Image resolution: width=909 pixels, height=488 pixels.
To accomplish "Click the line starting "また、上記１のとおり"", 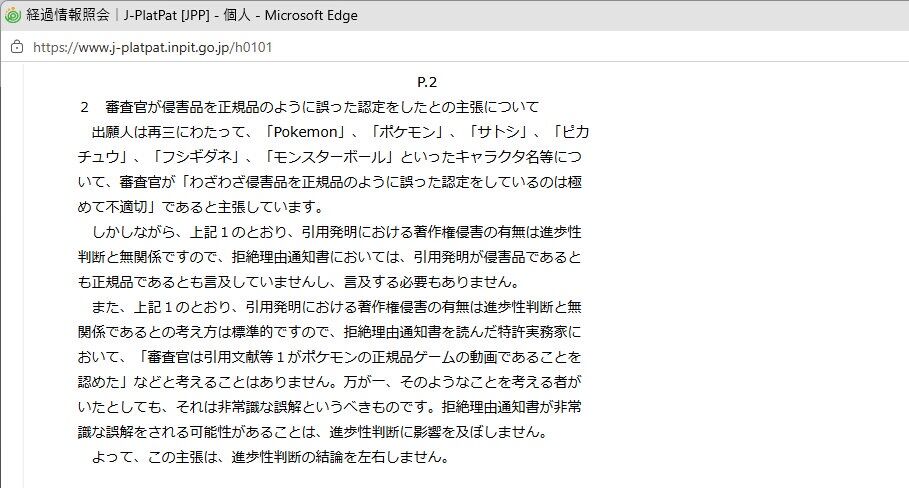I will [x=336, y=307].
